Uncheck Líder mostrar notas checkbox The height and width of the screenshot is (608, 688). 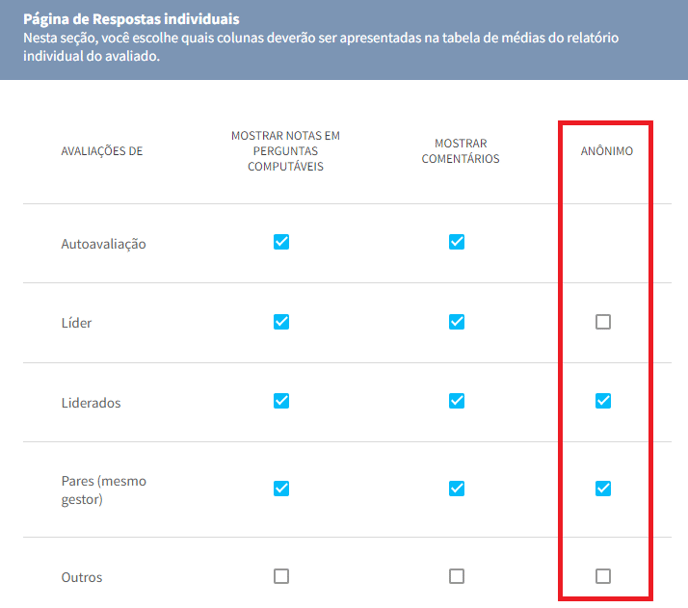pyautogui.click(x=281, y=322)
